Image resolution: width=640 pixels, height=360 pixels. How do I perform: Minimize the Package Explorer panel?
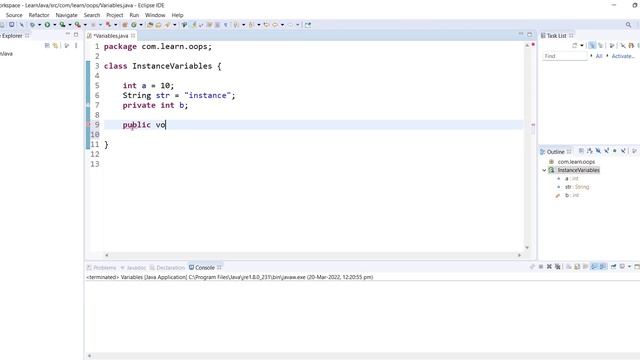pos(68,35)
